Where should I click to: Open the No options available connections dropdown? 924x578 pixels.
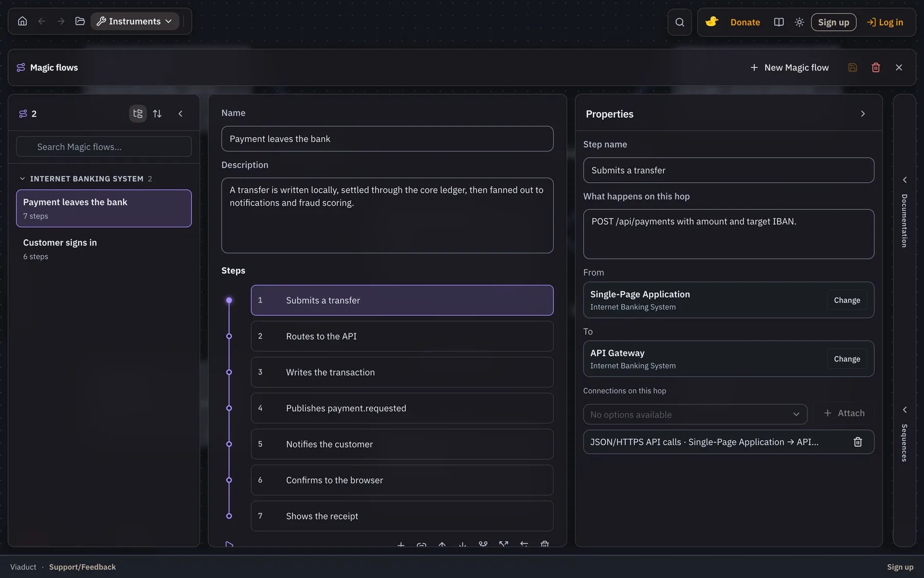click(x=695, y=414)
